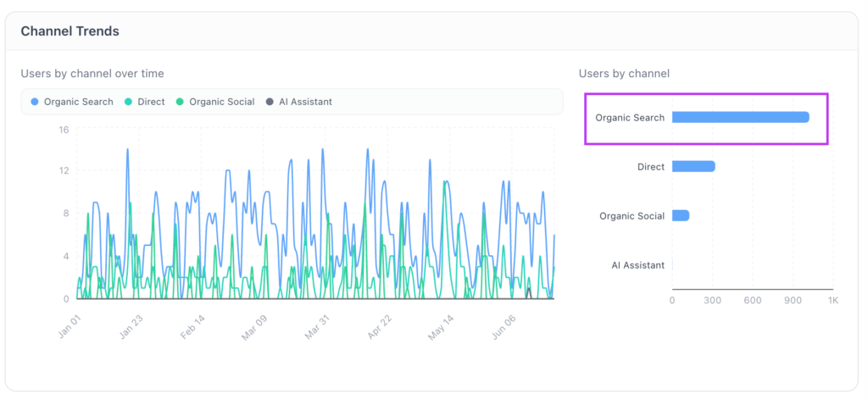Select the Organic Social bar in bar chart
The image size is (868, 400).
[x=681, y=216]
